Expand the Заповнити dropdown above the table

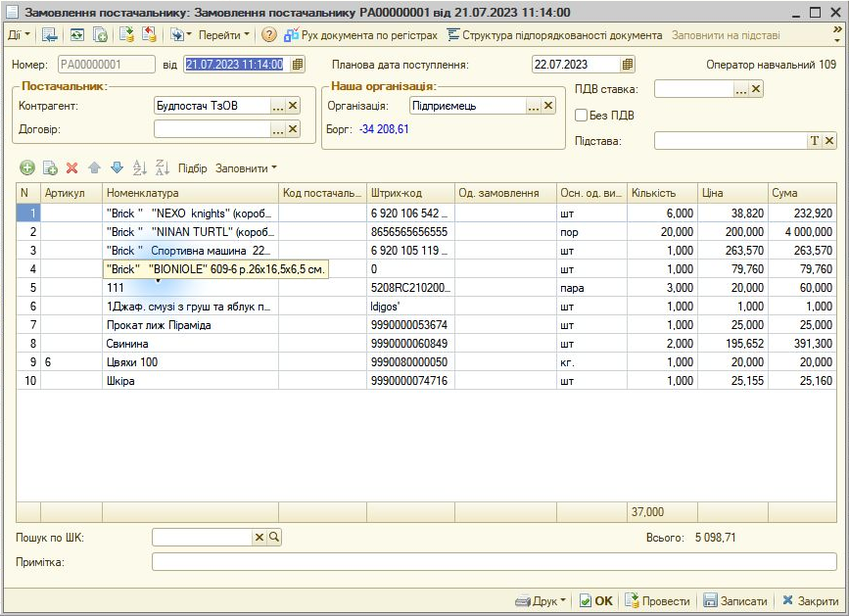tap(247, 168)
